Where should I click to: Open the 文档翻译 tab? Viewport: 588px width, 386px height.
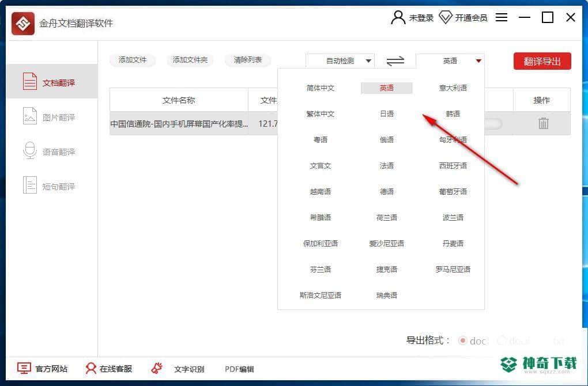pyautogui.click(x=52, y=81)
